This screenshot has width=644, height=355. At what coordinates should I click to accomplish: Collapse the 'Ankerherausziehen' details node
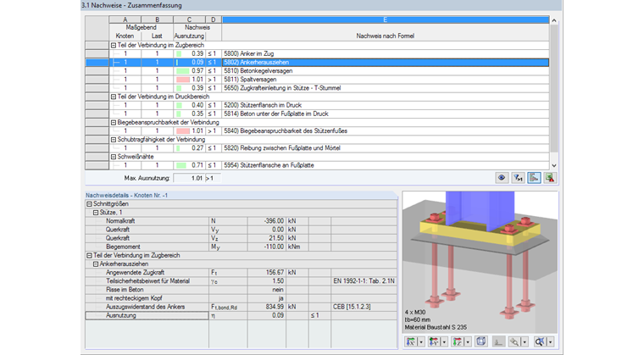click(x=96, y=263)
